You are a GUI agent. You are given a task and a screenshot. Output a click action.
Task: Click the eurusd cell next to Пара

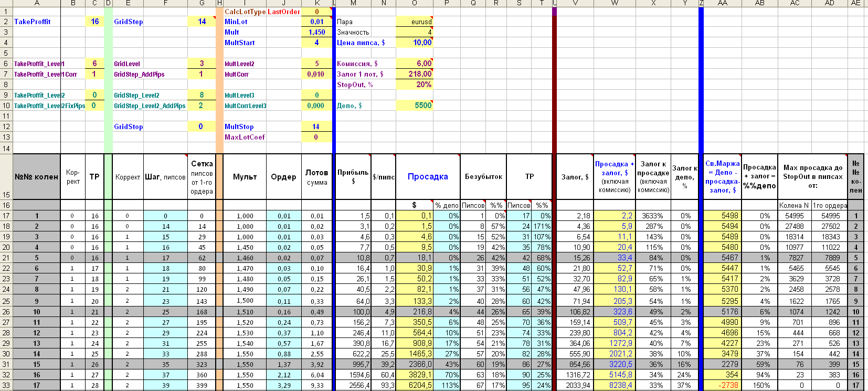pyautogui.click(x=415, y=22)
